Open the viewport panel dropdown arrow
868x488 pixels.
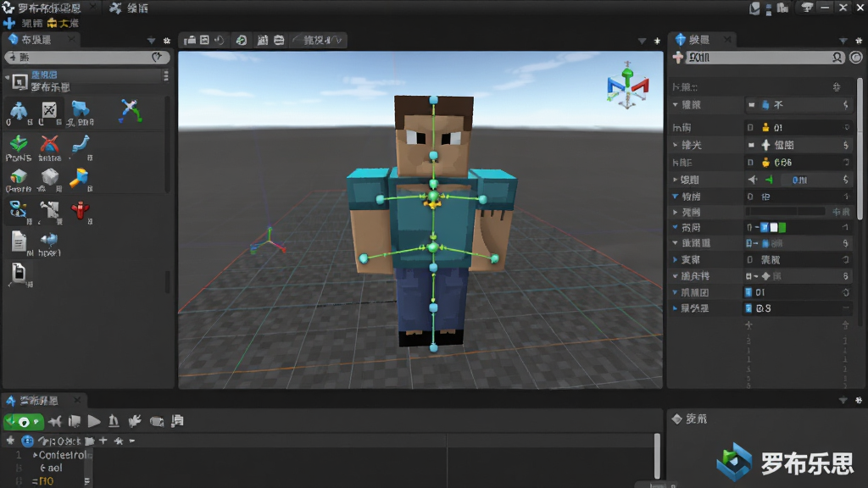pos(642,41)
